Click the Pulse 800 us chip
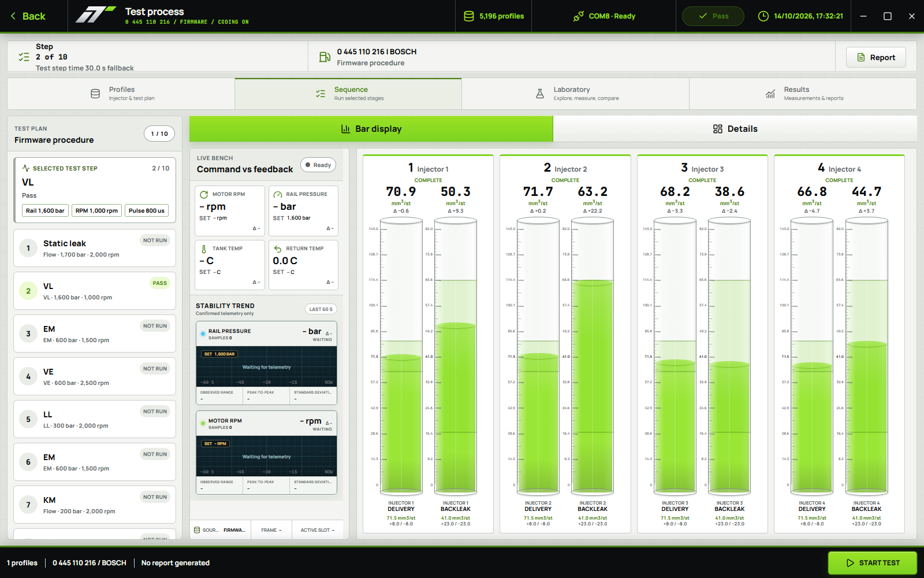924x578 pixels. point(147,210)
